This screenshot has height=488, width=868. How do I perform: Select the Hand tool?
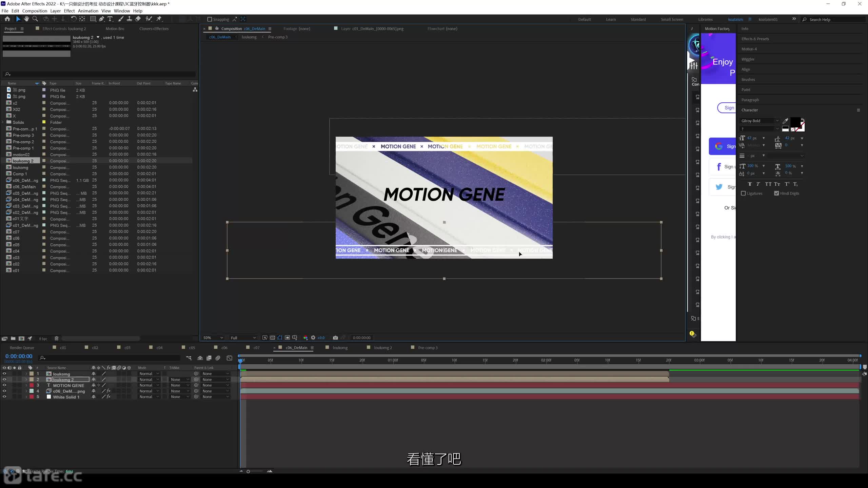click(x=26, y=19)
